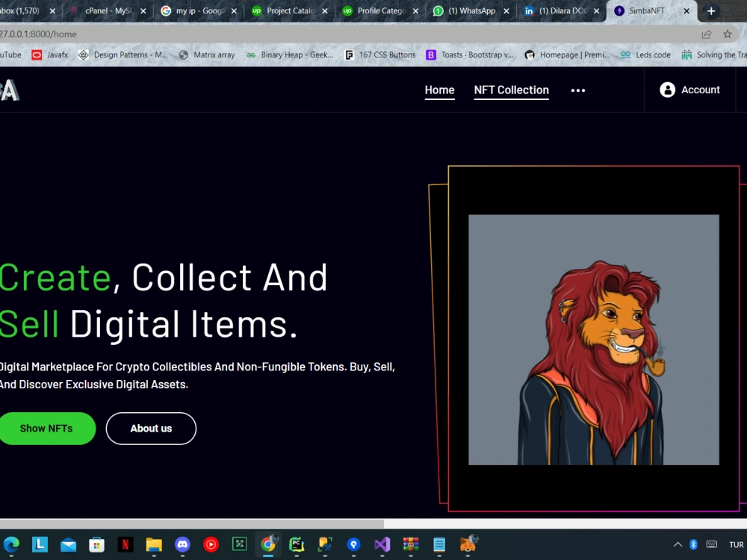This screenshot has height=560, width=747.
Task: Close the my ip Google tab
Action: point(234,10)
